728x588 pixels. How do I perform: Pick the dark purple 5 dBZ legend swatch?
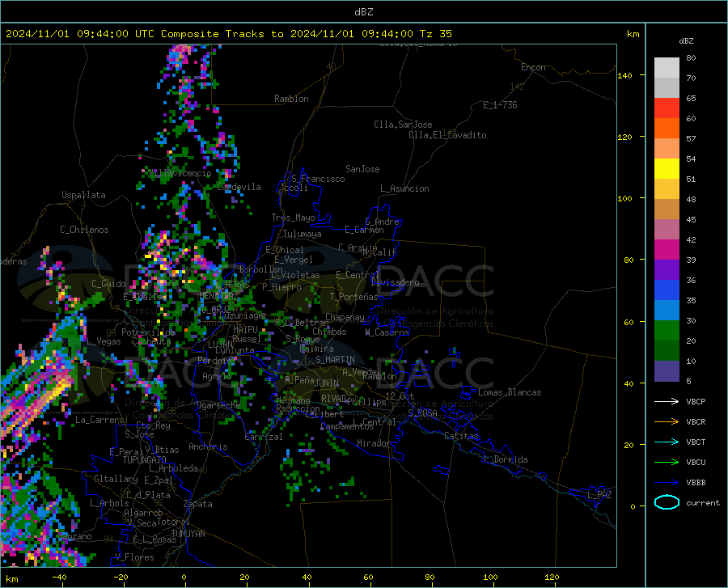pos(667,371)
